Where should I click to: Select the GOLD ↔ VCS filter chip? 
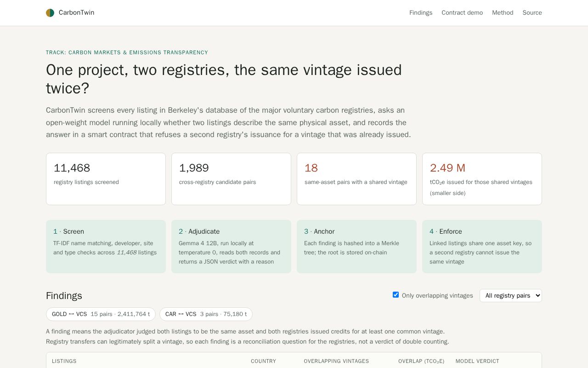point(101,314)
